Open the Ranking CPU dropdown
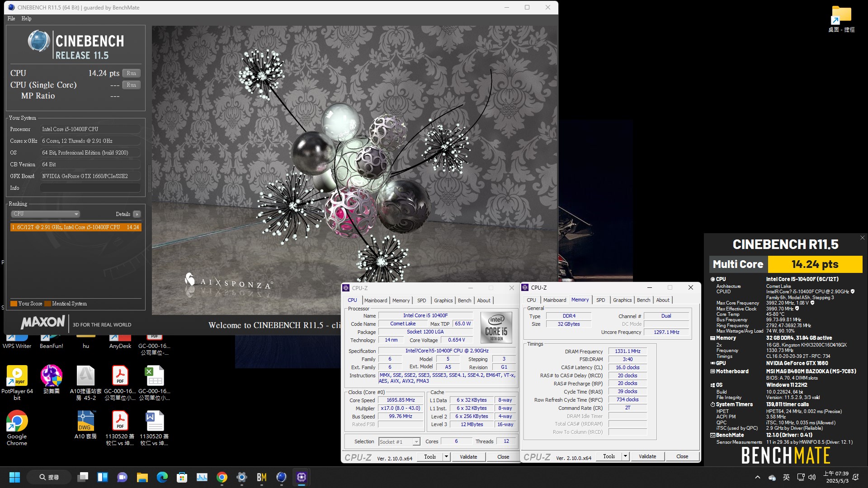 45,214
